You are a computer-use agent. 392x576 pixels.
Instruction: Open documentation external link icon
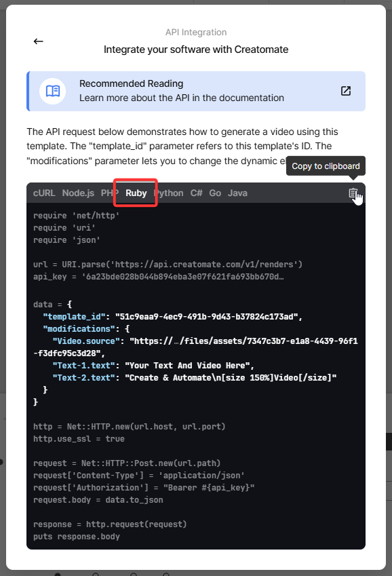pos(346,91)
